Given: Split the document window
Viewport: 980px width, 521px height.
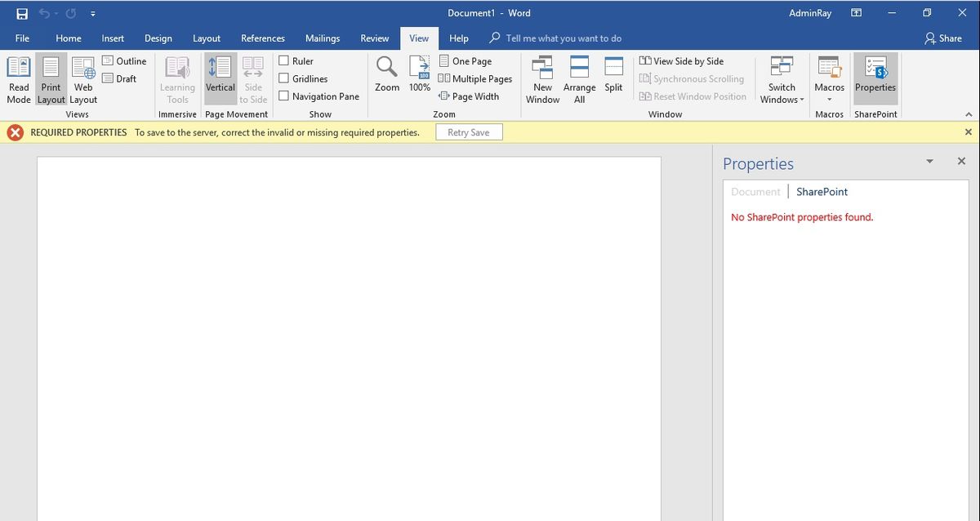Looking at the screenshot, I should pyautogui.click(x=613, y=73).
